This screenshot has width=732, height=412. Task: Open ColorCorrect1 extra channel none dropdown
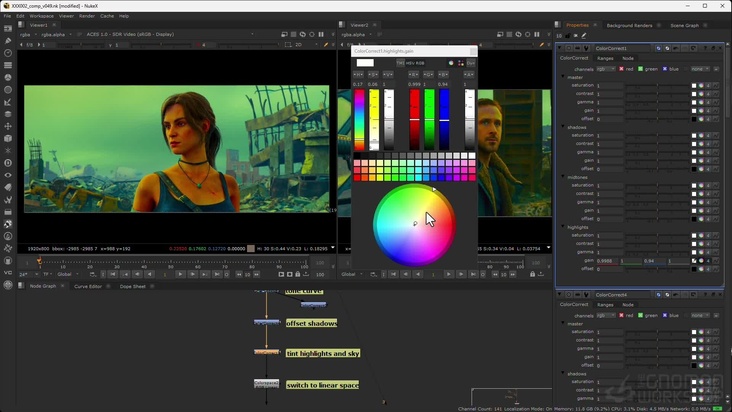700,69
